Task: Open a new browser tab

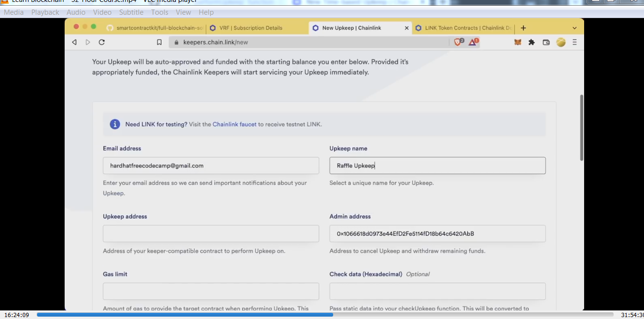Action: coord(523,28)
